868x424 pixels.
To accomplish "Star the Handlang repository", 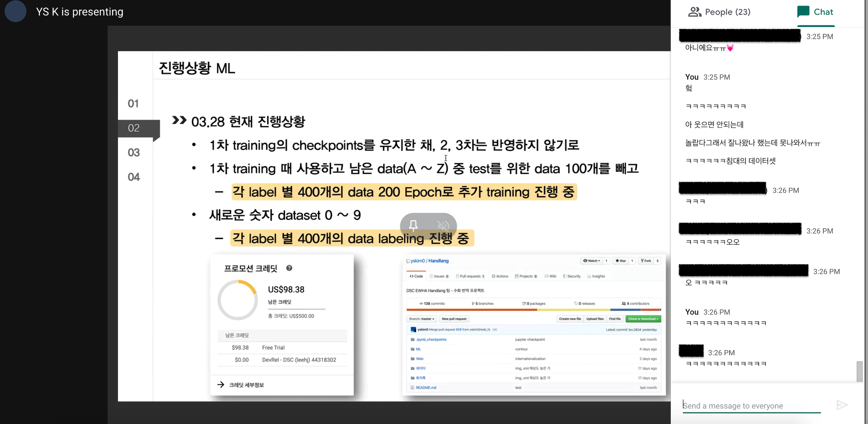I will 621,261.
